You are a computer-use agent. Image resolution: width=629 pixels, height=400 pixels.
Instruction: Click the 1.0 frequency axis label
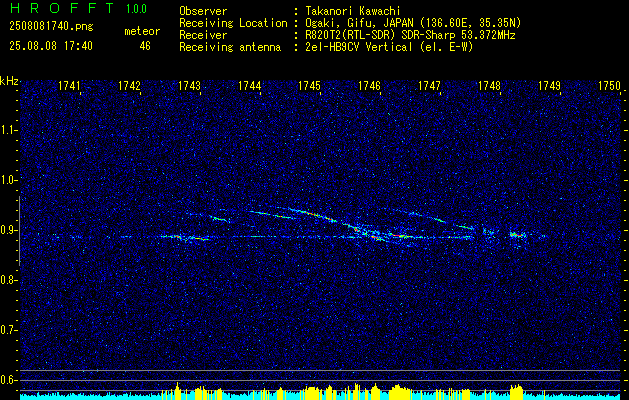(7, 180)
